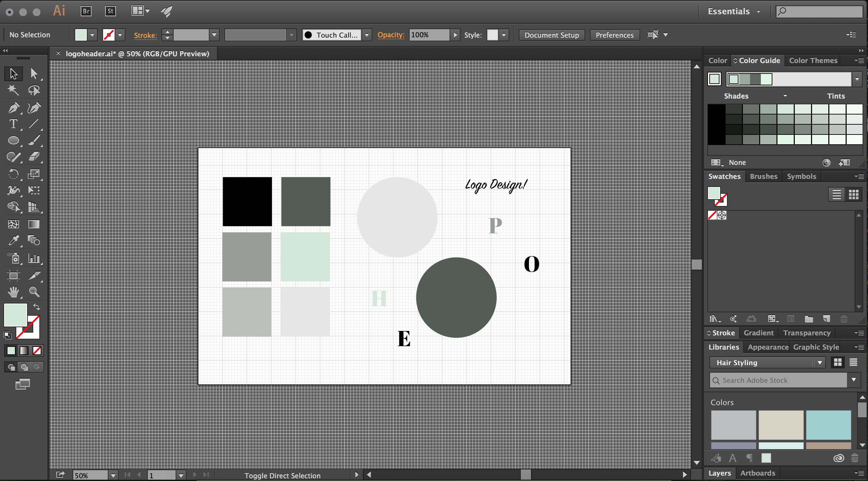Select the Ellipse tool
Viewport: 868px width, 481px height.
[x=14, y=140]
